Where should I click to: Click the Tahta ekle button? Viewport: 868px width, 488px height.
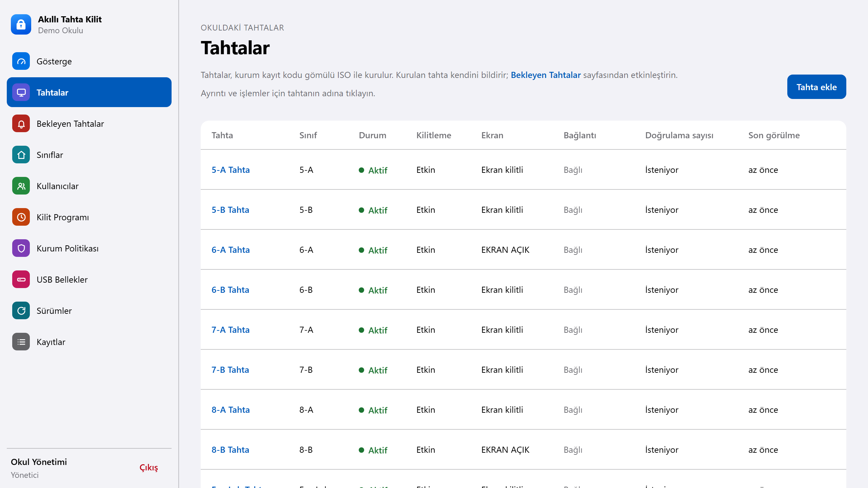point(816,87)
